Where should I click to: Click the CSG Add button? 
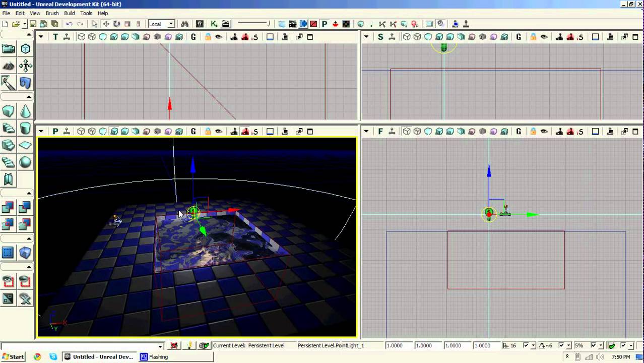pyautogui.click(x=9, y=207)
